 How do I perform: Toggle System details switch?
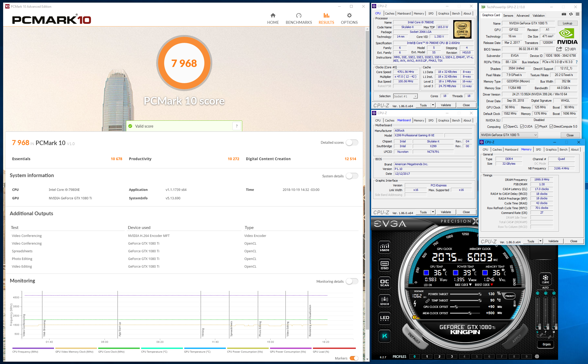click(x=352, y=176)
